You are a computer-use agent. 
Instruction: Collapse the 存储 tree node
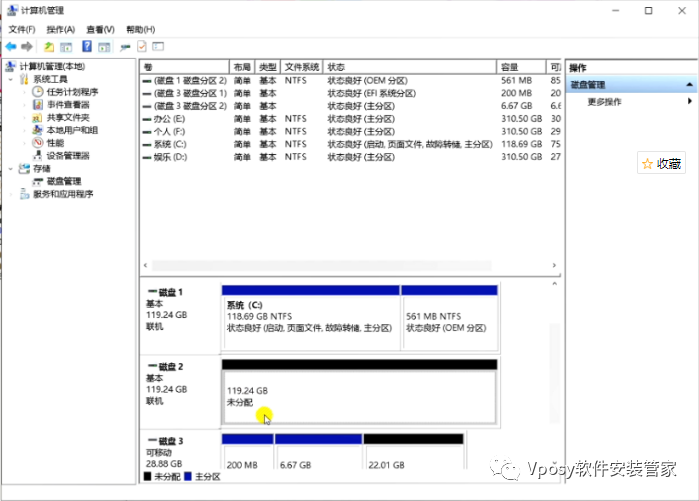tap(10, 169)
